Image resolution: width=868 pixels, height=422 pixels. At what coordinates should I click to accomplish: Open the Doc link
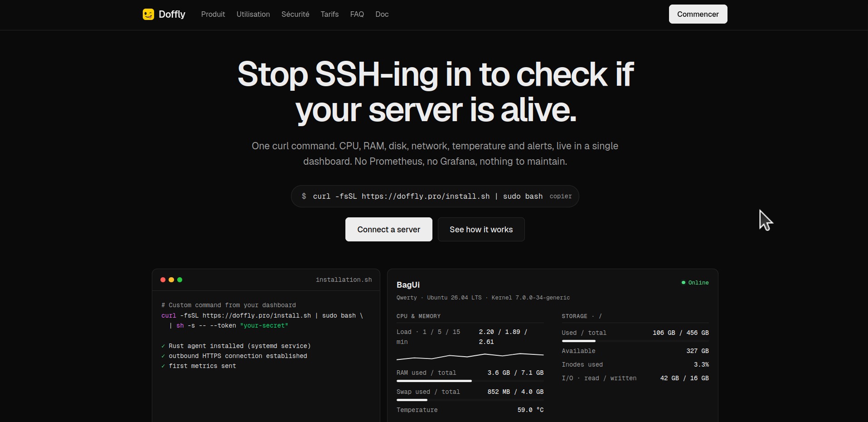(x=382, y=15)
